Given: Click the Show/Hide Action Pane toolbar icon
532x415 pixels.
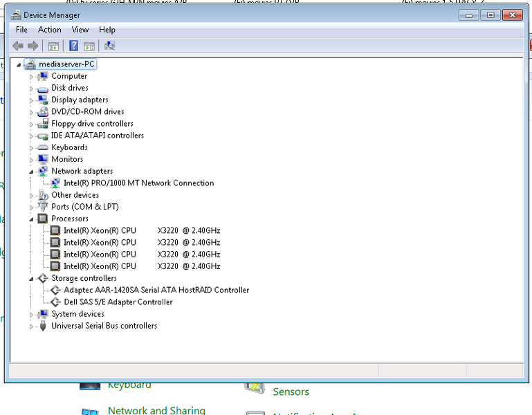Looking at the screenshot, I should (x=89, y=46).
